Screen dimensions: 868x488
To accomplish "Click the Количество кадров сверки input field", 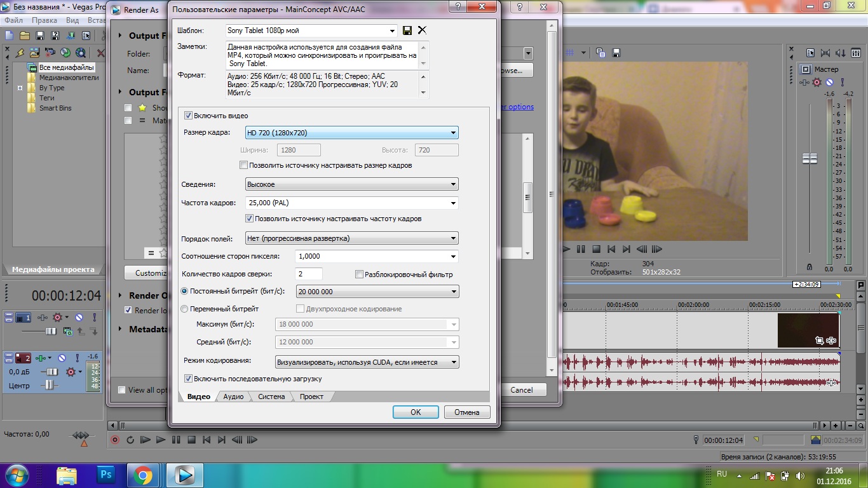I will click(x=309, y=274).
